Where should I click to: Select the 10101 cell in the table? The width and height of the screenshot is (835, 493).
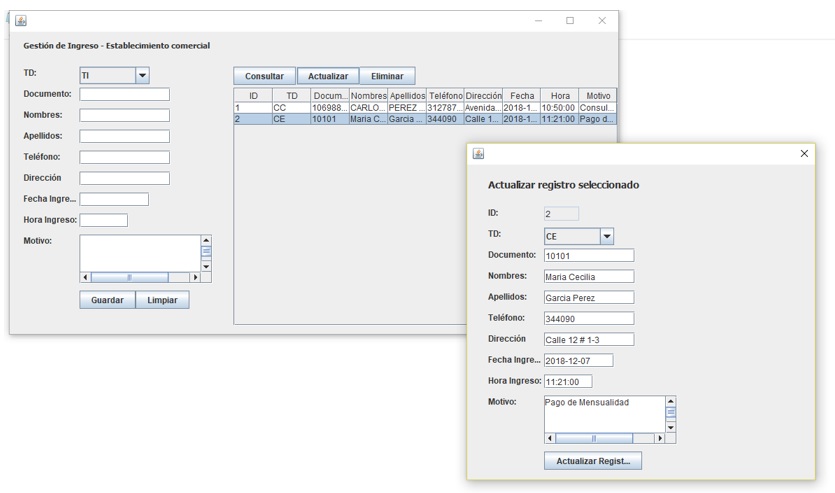[x=330, y=119]
